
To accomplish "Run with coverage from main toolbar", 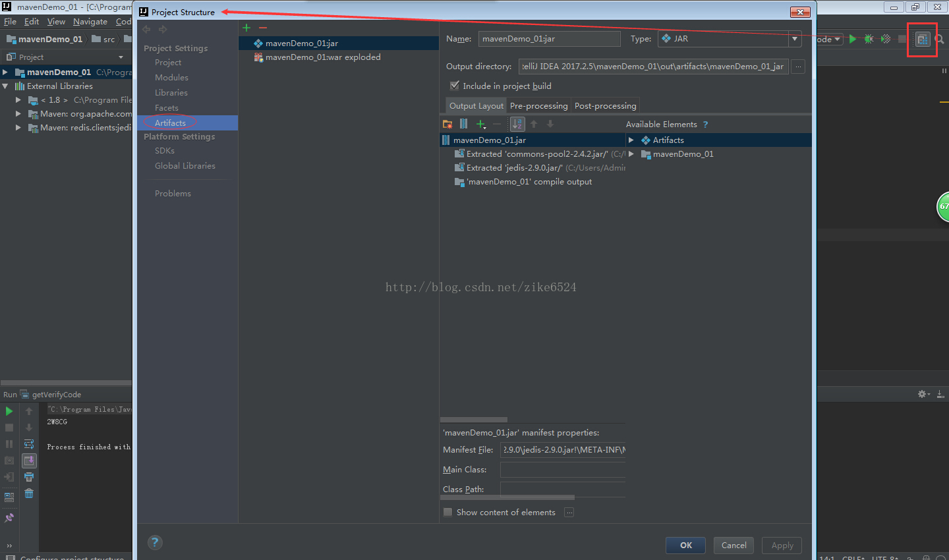I will click(886, 39).
